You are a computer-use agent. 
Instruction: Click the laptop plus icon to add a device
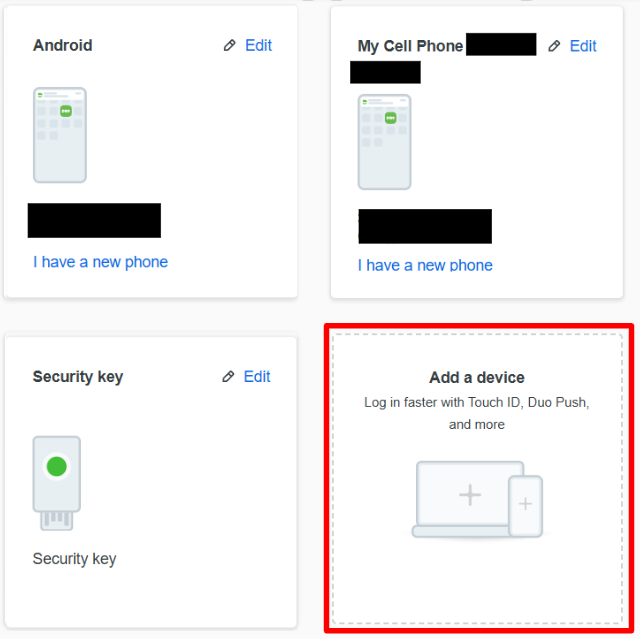pyautogui.click(x=469, y=495)
